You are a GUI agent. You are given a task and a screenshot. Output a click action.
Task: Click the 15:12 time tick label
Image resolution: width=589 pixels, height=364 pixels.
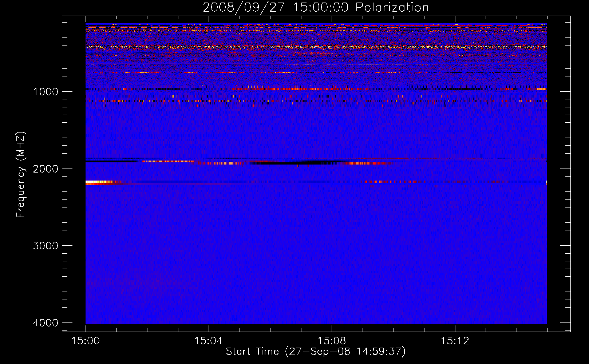point(455,341)
